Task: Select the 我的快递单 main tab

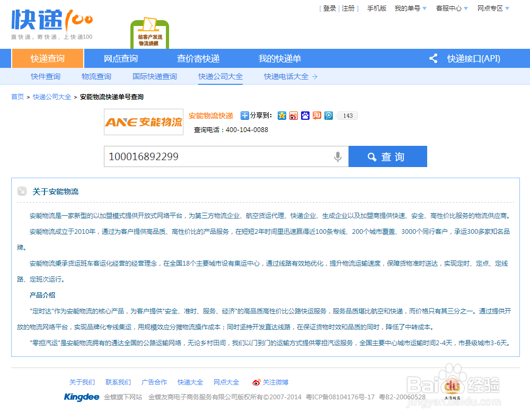Action: 279,58
